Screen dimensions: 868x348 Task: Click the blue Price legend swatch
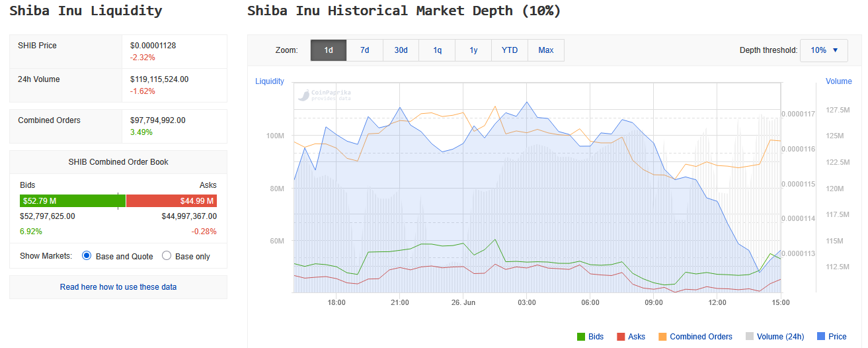coord(820,337)
